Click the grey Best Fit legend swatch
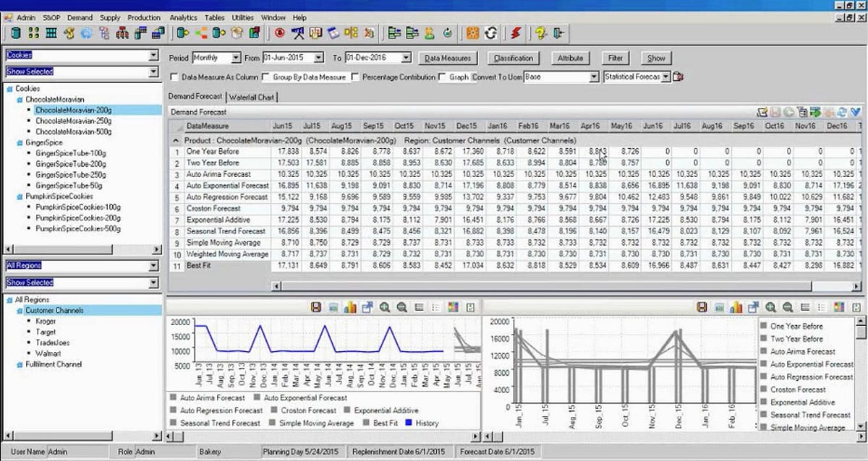 367,423
